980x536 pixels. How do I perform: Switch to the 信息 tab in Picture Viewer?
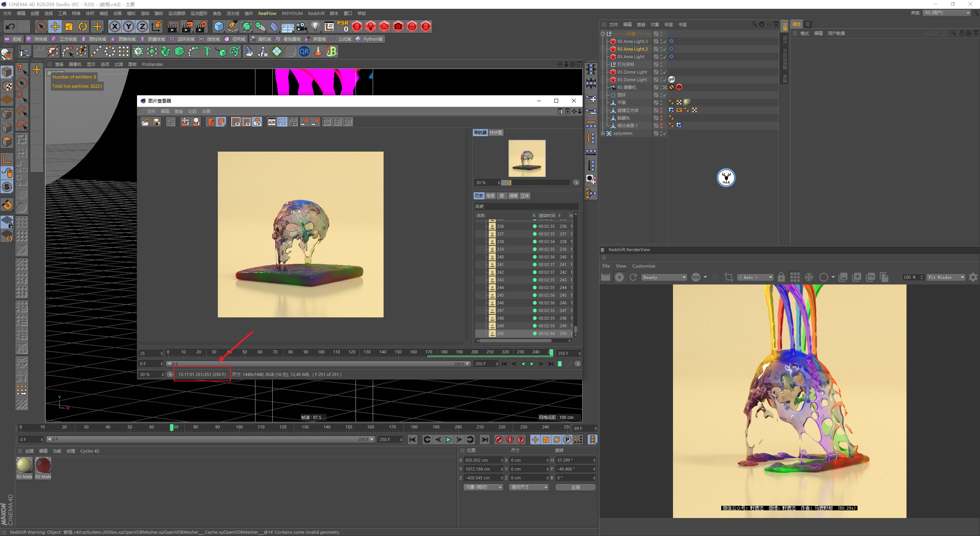click(490, 196)
